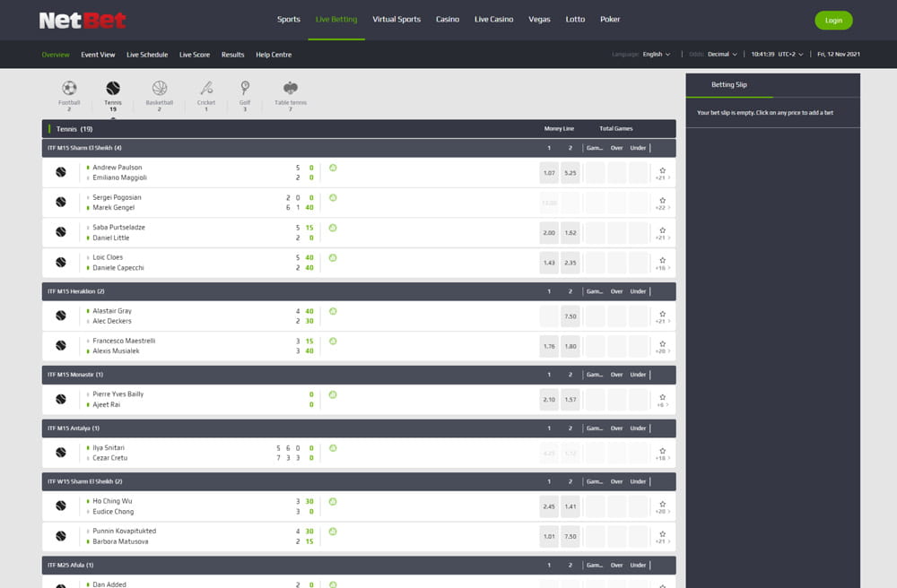
Task: Click the green Login button
Action: [x=833, y=20]
